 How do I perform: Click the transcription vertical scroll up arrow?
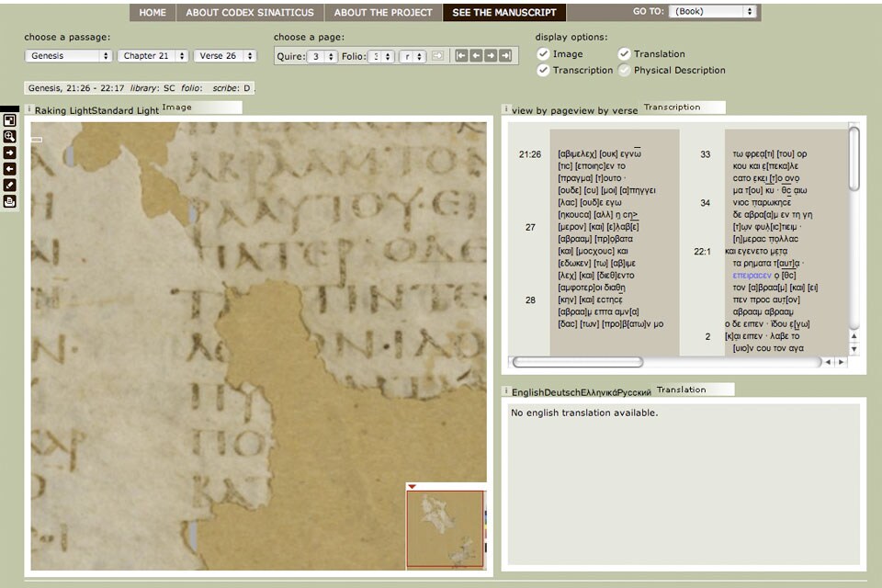coord(854,336)
